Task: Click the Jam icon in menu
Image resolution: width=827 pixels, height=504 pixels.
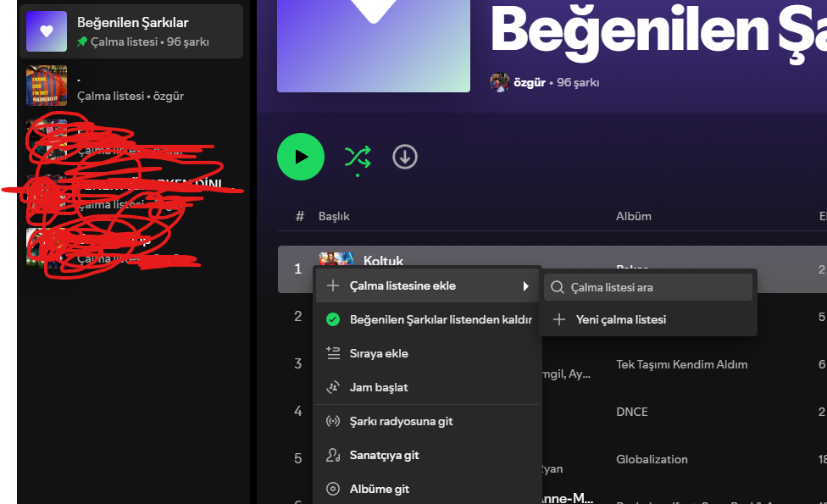Action: pyautogui.click(x=333, y=387)
